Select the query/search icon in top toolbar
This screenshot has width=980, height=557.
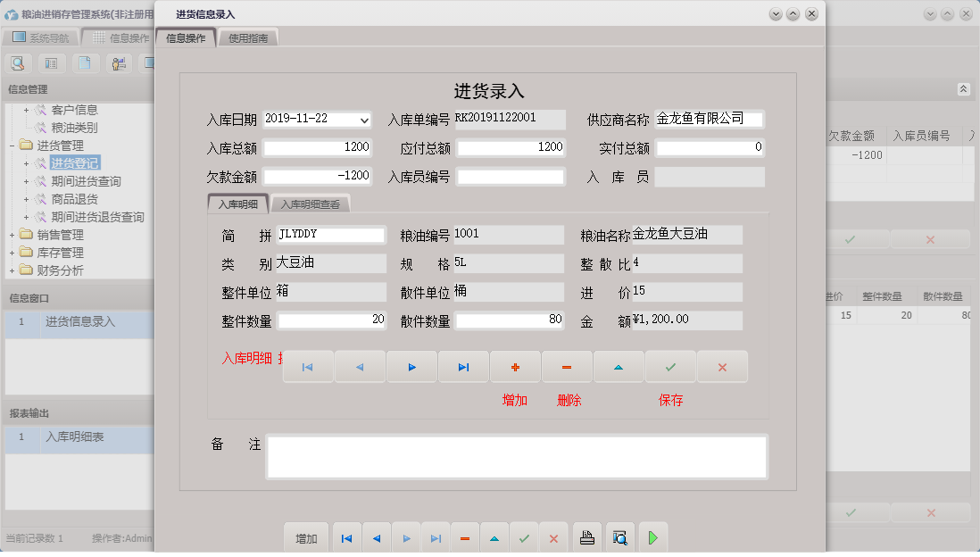click(x=18, y=62)
